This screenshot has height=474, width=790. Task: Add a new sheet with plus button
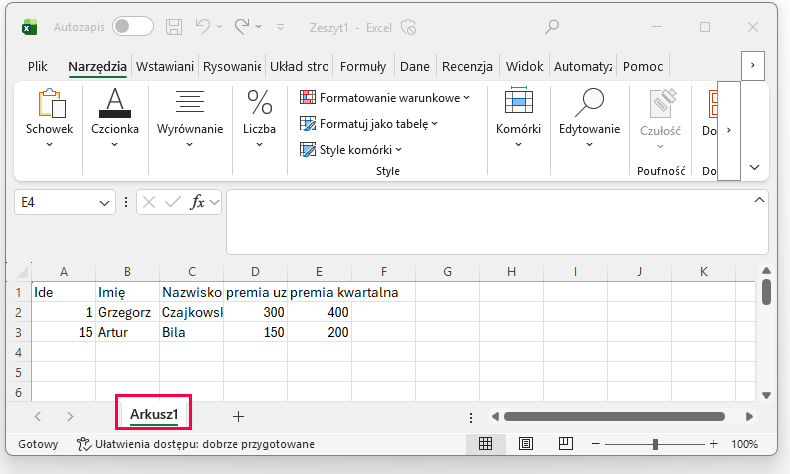[x=238, y=416]
